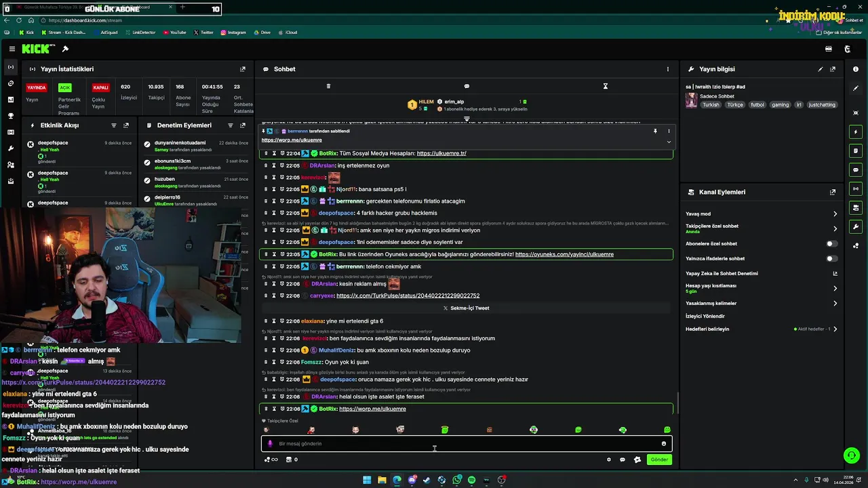Open File Explorer from the taskbar
The image size is (868, 488).
tap(382, 480)
